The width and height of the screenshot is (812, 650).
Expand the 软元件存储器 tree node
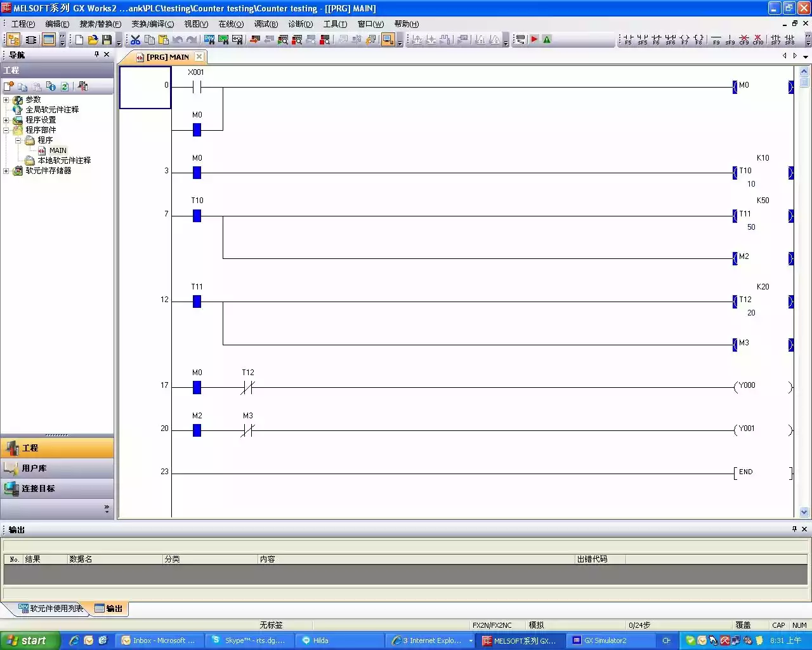click(x=6, y=171)
